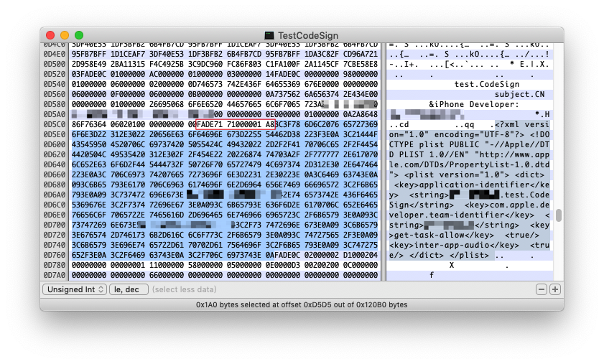Viewport: 604px width, 364px height.
Task: Click hex value 86F76364
Action: pos(89,124)
